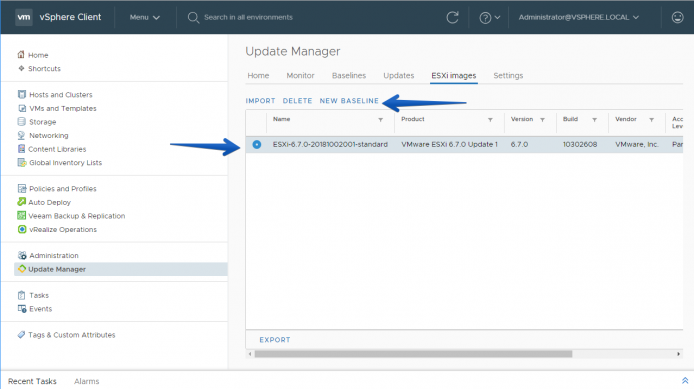Click the vRealize Operations icon
Image resolution: width=694 pixels, height=389 pixels.
[22, 229]
